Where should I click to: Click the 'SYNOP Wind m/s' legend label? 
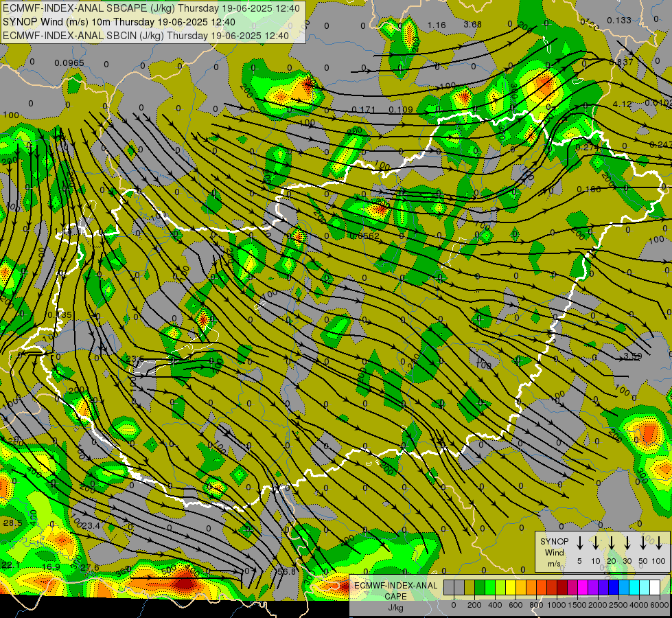click(554, 552)
